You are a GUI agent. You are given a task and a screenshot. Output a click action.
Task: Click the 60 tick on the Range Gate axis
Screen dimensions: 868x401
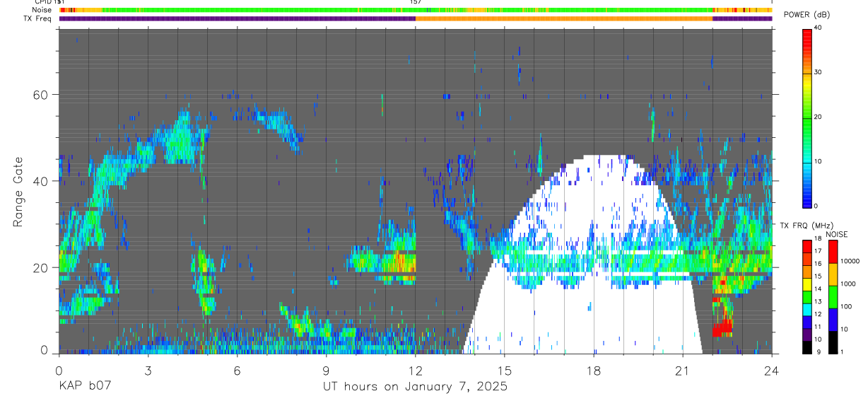pos(41,94)
